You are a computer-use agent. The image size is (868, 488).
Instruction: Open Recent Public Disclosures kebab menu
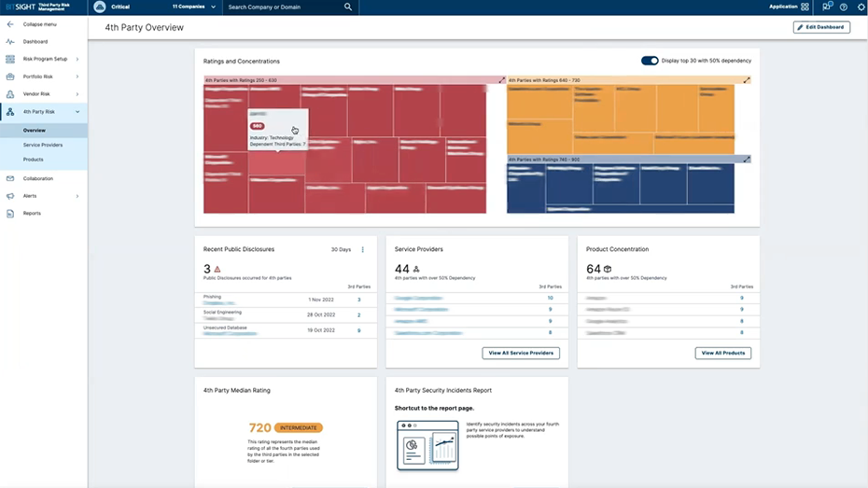pyautogui.click(x=363, y=250)
